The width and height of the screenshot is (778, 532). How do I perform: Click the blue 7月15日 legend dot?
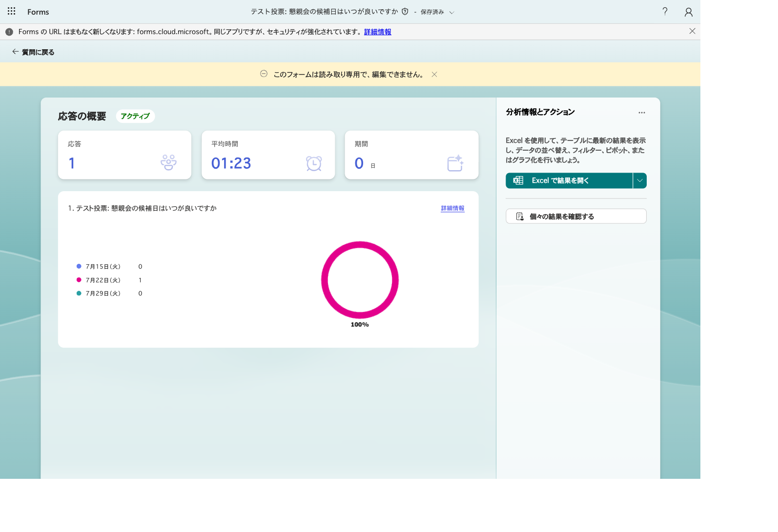pyautogui.click(x=79, y=266)
